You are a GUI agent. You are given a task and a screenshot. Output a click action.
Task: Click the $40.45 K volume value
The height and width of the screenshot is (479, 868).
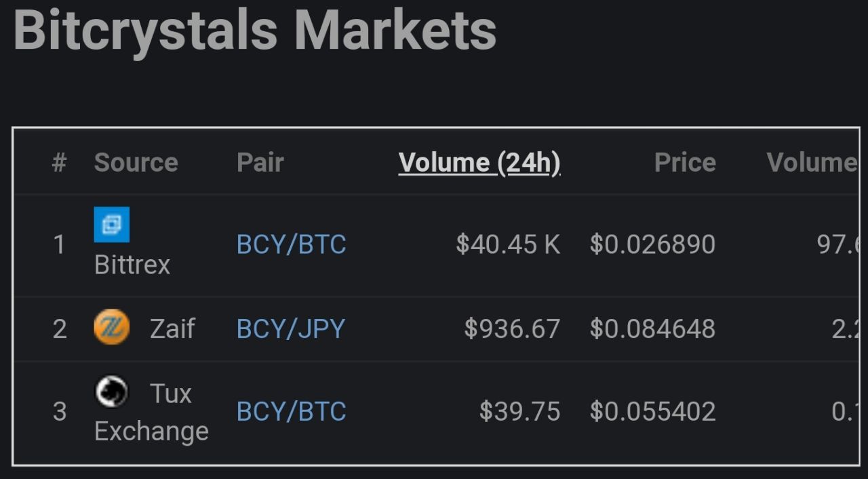(x=508, y=244)
